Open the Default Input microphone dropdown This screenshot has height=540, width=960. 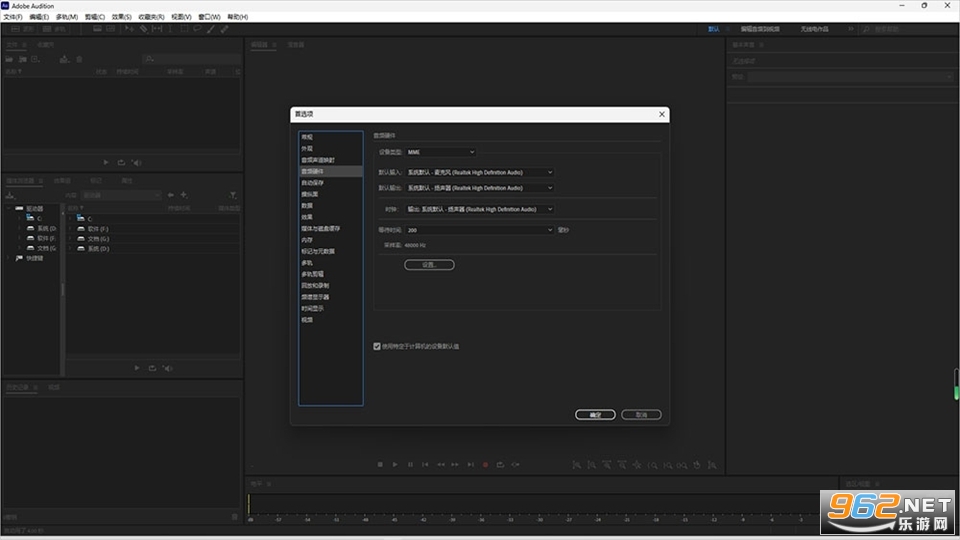479,172
